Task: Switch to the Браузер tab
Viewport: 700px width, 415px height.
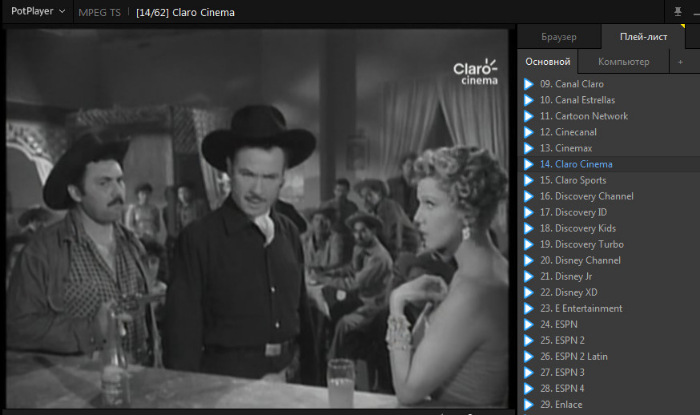Action: click(558, 37)
